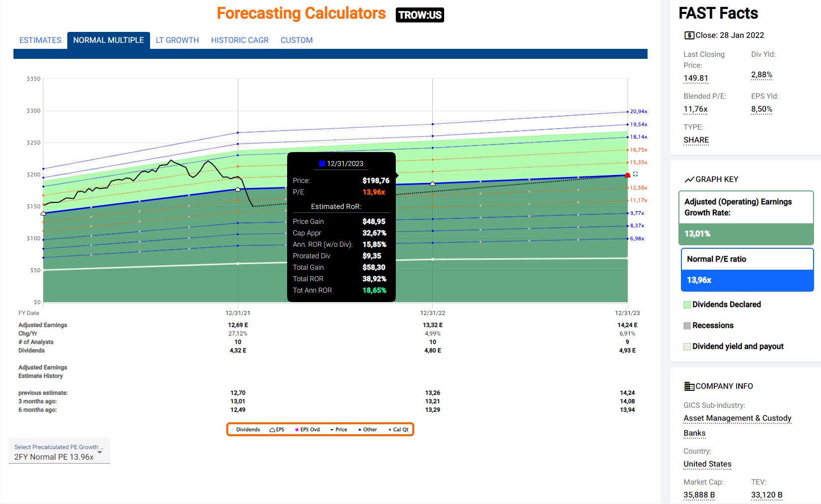The height and width of the screenshot is (504, 821).
Task: Open Asset Management & Custody Banks link
Action: [737, 418]
